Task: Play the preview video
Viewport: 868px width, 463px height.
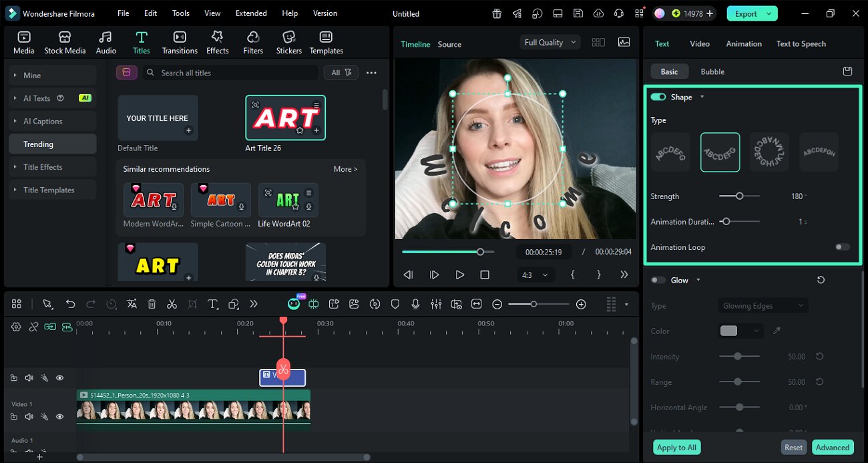Action: (459, 275)
